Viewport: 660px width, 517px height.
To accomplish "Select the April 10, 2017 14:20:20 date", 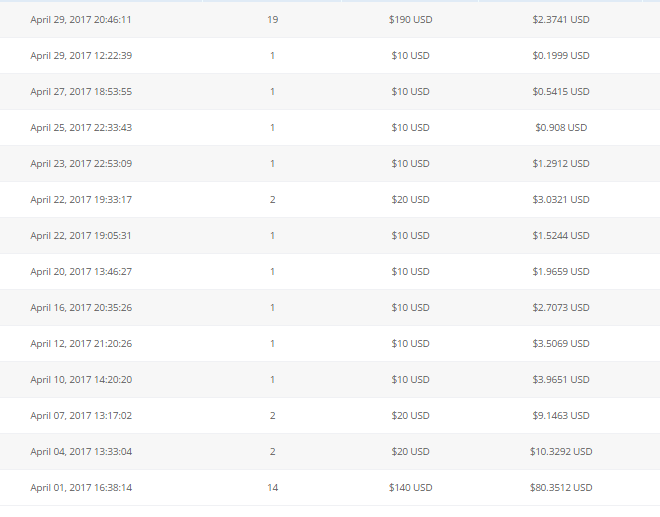I will pos(81,380).
